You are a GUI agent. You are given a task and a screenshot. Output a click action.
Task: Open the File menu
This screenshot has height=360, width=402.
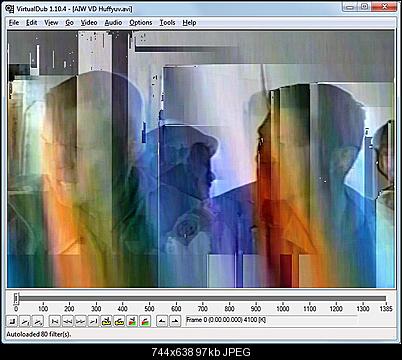pyautogui.click(x=14, y=23)
